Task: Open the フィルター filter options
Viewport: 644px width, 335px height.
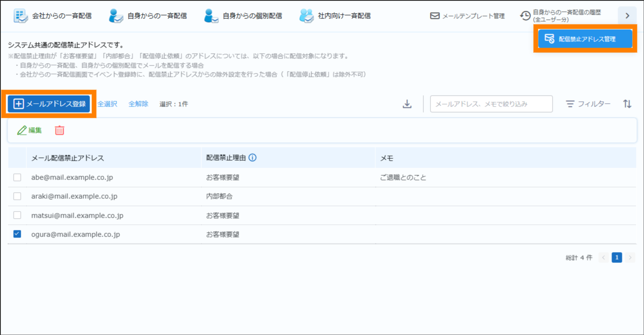Action: pyautogui.click(x=588, y=104)
